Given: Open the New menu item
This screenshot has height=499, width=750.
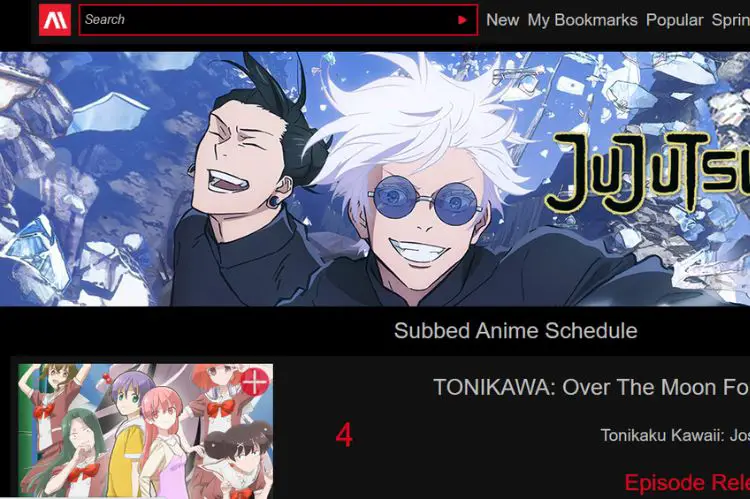Looking at the screenshot, I should pyautogui.click(x=502, y=20).
